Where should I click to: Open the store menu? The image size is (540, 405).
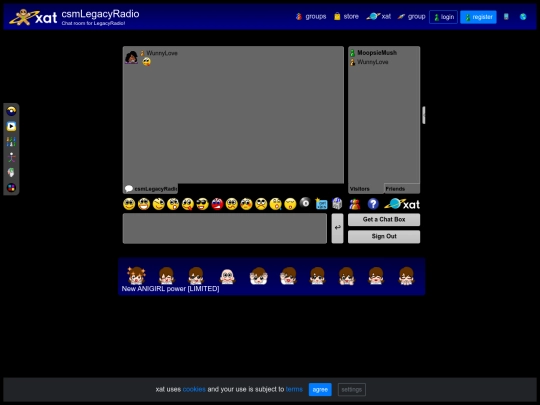point(346,17)
